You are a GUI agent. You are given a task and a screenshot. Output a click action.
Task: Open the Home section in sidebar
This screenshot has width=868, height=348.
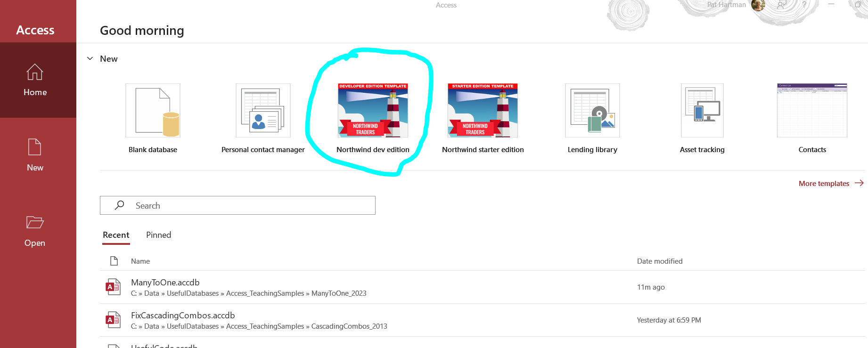35,80
